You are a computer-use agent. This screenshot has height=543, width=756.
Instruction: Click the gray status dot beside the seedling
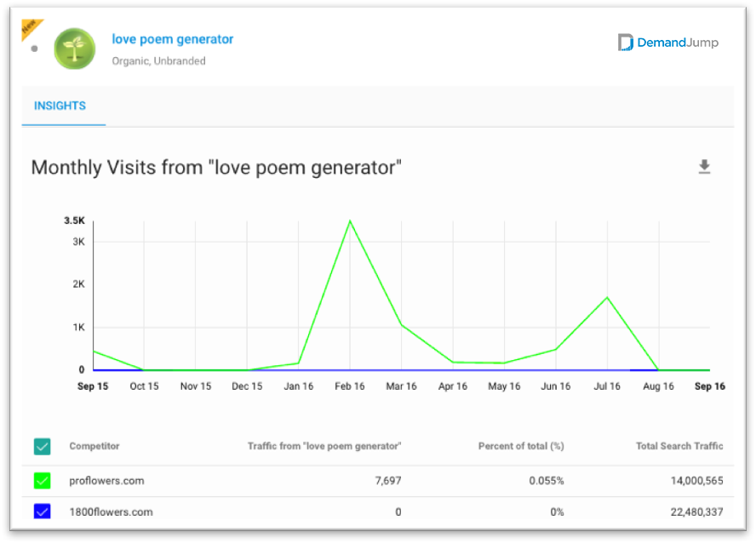click(34, 49)
